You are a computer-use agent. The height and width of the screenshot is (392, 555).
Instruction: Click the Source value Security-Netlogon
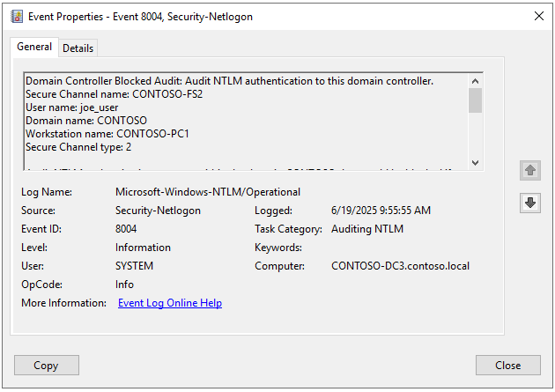point(158,211)
